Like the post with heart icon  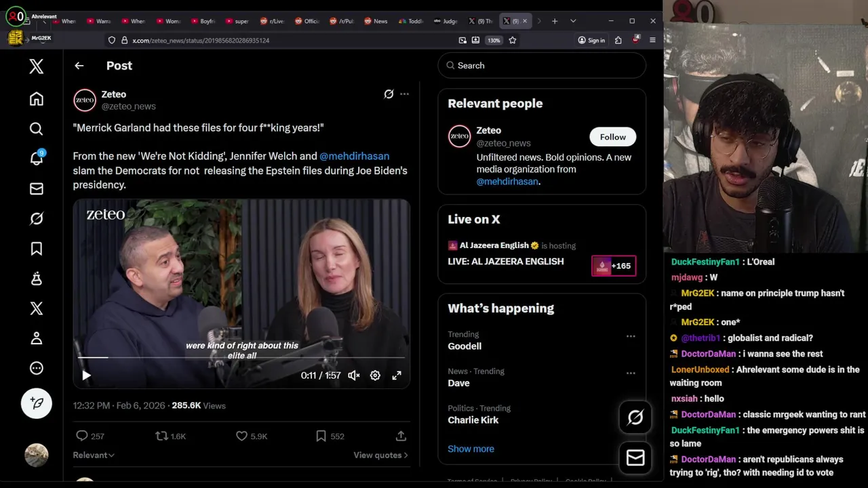pos(241,436)
